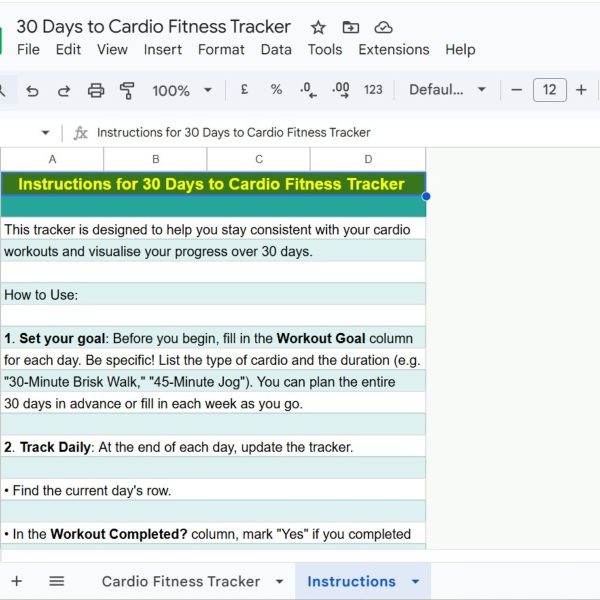
Task: Redo the last action
Action: (64, 91)
